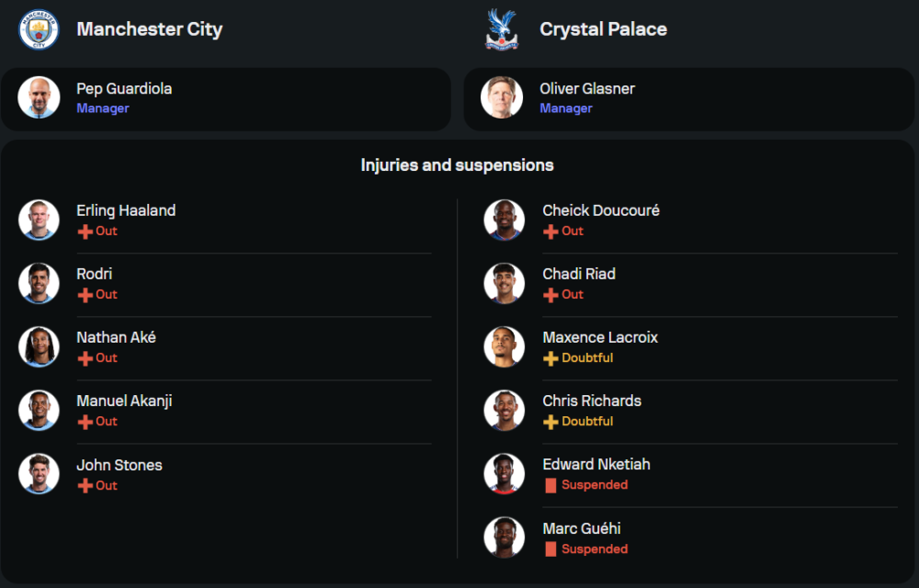
Task: Click the red cross Out icon for Cheick Doucouré
Action: [551, 232]
